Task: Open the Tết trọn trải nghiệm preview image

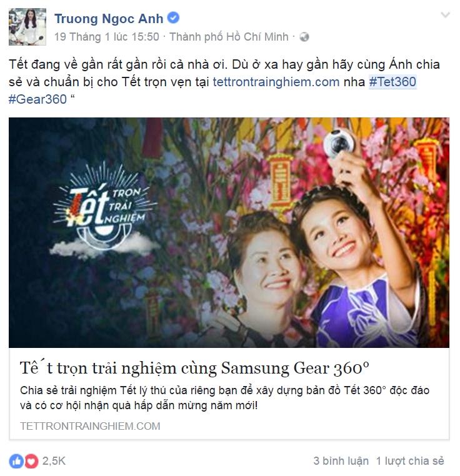Action: click(x=229, y=232)
